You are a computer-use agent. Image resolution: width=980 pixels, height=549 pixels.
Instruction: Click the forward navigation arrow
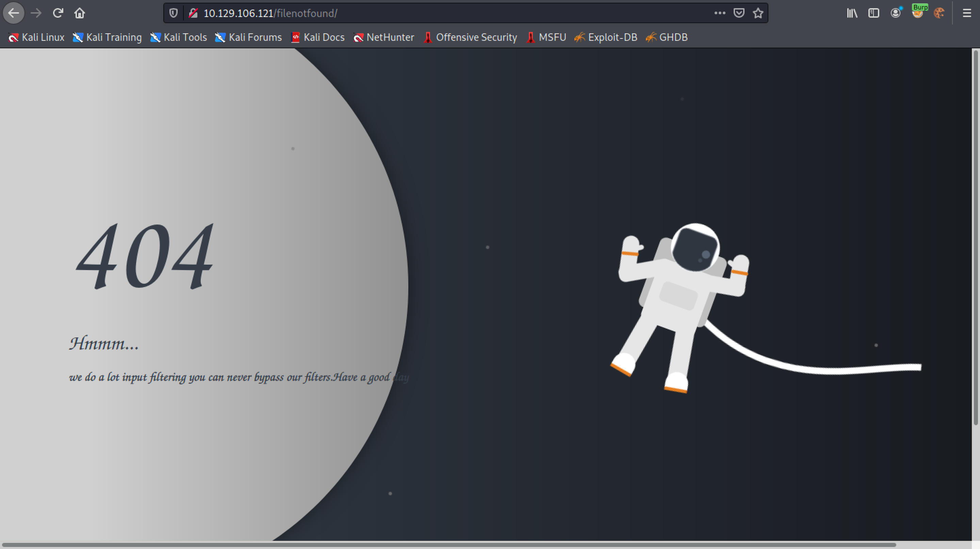pyautogui.click(x=36, y=13)
